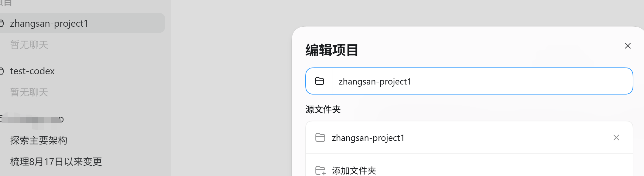Click the folder icon in the project name field
This screenshot has width=644, height=176.
coord(320,81)
